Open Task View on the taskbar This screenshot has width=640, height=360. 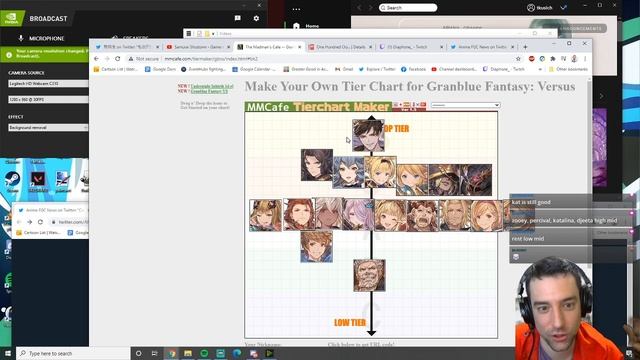click(155, 353)
